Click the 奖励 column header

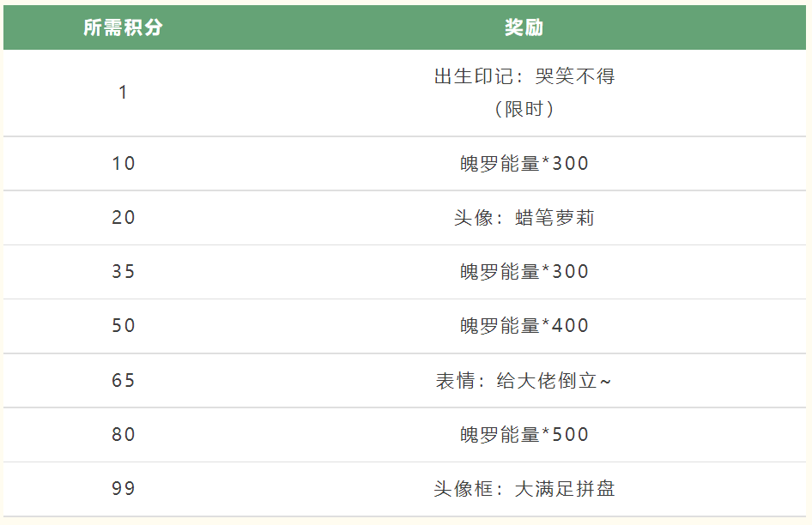click(x=524, y=27)
